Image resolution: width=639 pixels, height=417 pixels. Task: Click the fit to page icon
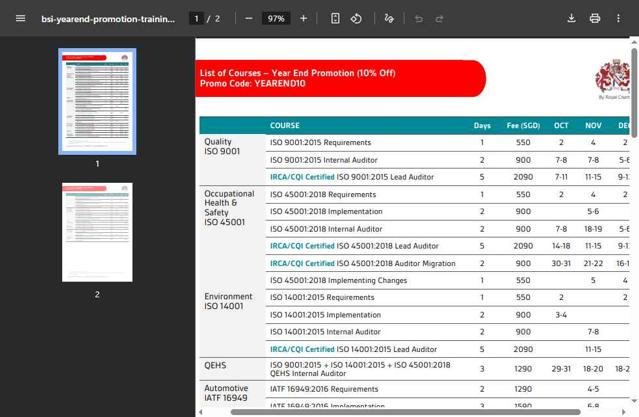point(335,18)
